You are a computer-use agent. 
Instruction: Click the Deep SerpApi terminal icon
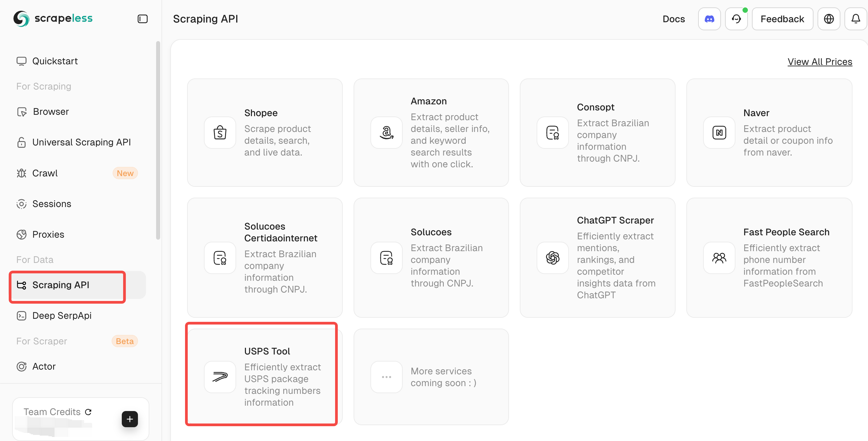tap(22, 316)
